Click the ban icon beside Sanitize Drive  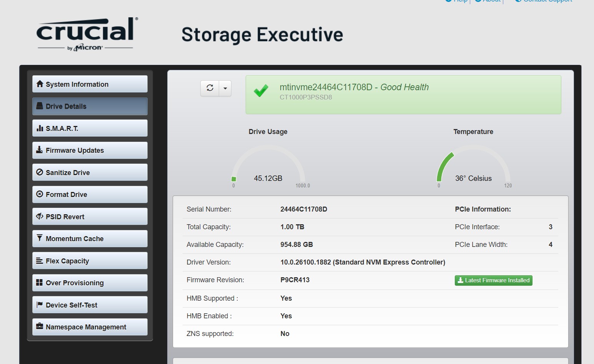[x=40, y=172]
